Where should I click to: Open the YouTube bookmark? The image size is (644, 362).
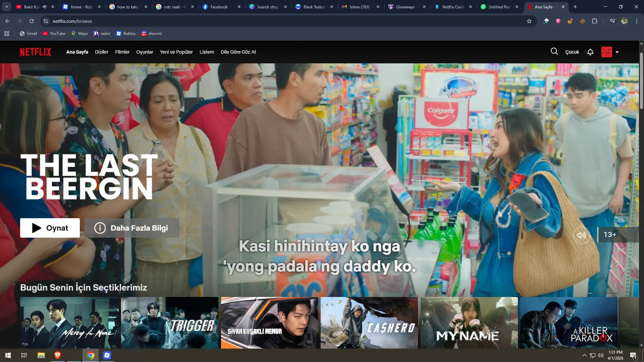pyautogui.click(x=54, y=34)
